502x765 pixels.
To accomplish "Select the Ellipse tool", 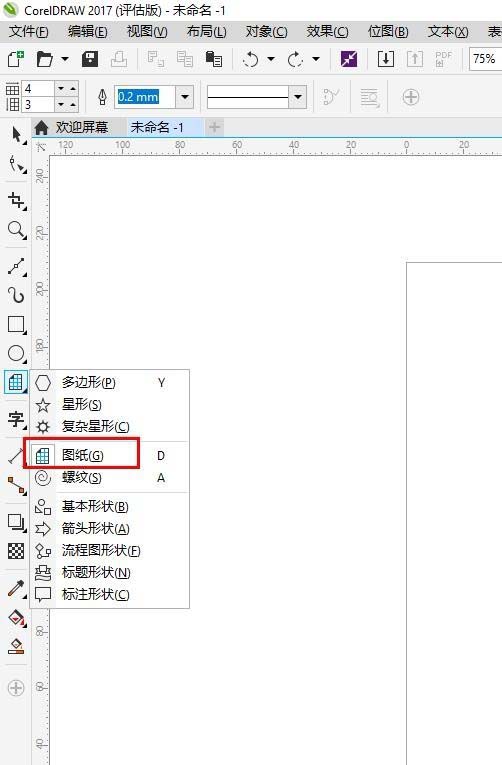I will [17, 353].
